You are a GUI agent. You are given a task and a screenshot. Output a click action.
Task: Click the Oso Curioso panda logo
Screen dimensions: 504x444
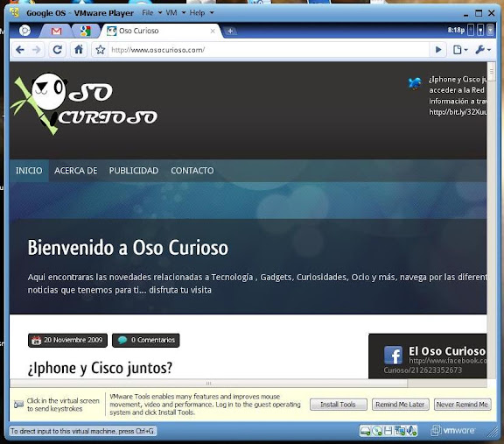click(x=84, y=103)
